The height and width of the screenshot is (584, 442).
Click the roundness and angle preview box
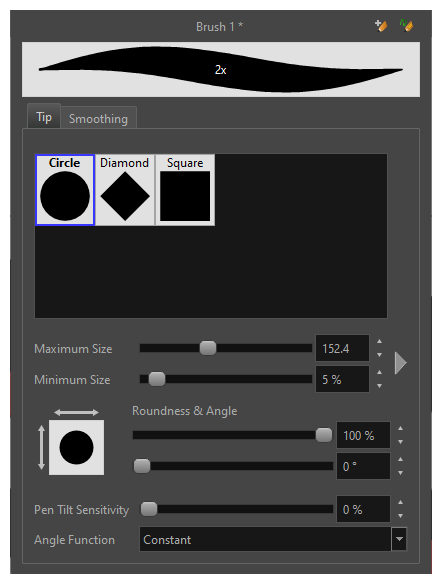pyautogui.click(x=76, y=447)
